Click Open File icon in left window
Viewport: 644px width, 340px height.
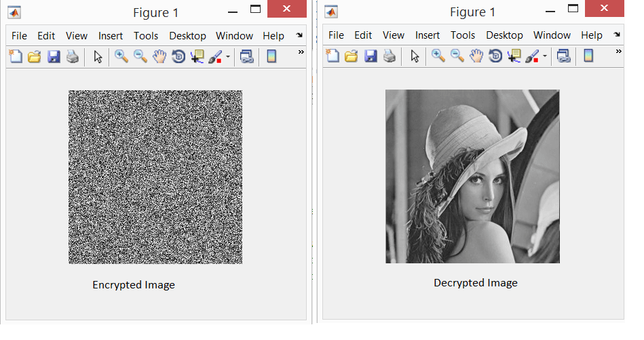pos(35,56)
